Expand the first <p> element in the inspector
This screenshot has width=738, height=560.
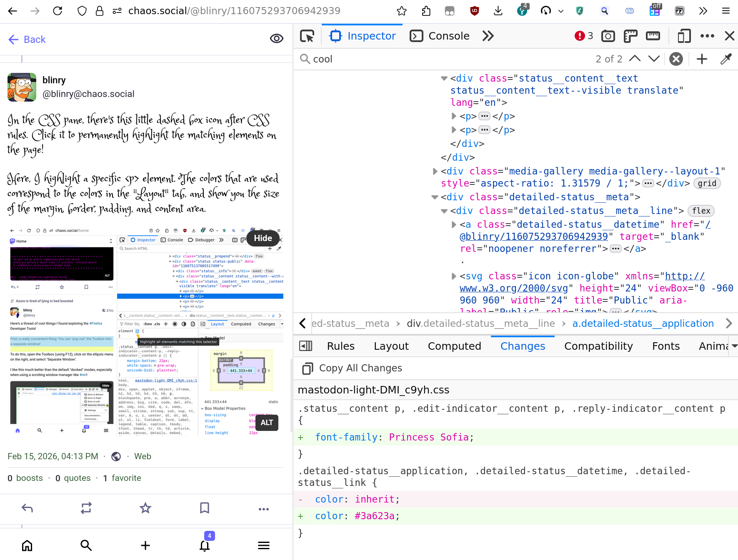point(453,116)
